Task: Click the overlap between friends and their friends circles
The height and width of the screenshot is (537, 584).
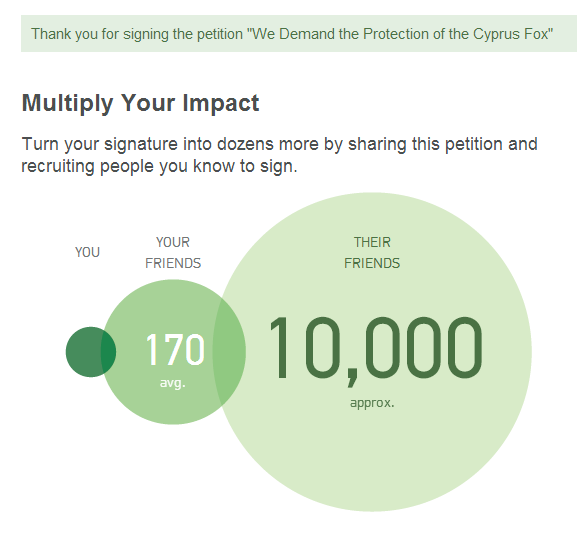Action: tap(229, 352)
